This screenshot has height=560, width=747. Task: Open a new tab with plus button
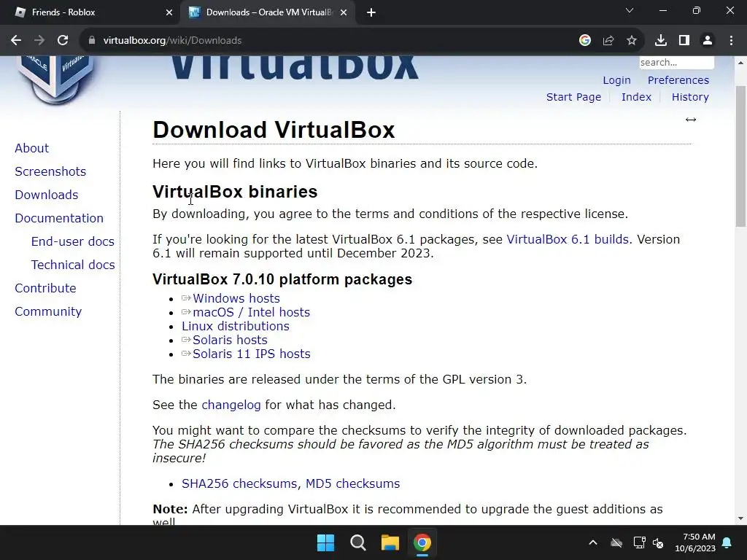371,12
